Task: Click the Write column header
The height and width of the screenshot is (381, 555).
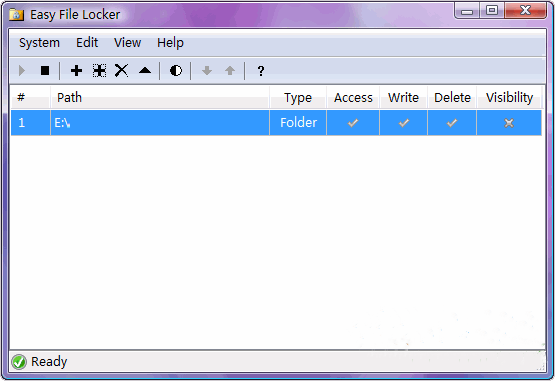Action: click(x=404, y=97)
